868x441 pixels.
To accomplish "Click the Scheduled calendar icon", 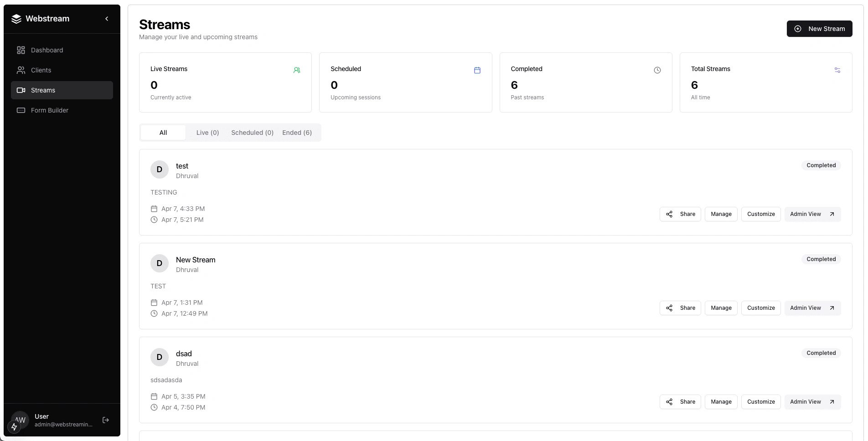I will click(x=477, y=70).
